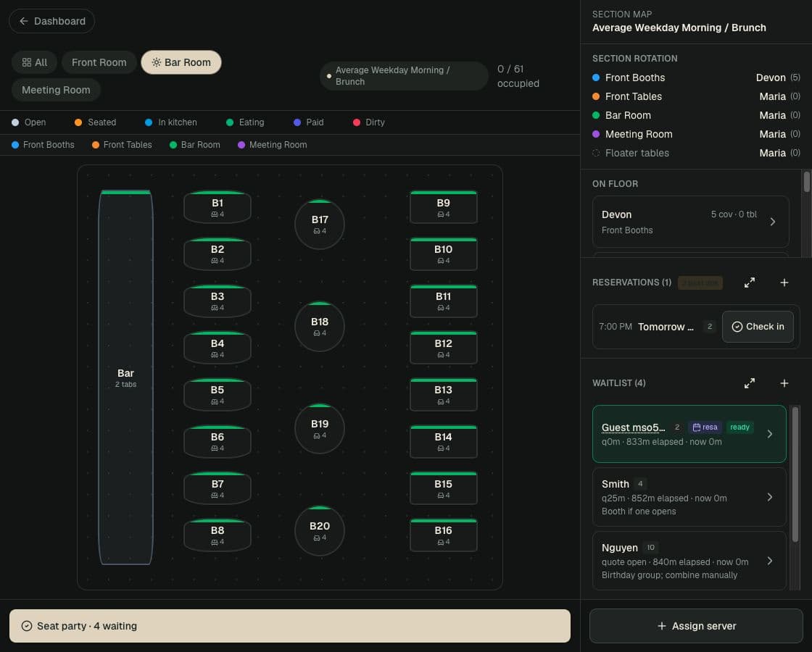Click the resa tag on Guest mso5
The height and width of the screenshot is (652, 812).
[705, 427]
